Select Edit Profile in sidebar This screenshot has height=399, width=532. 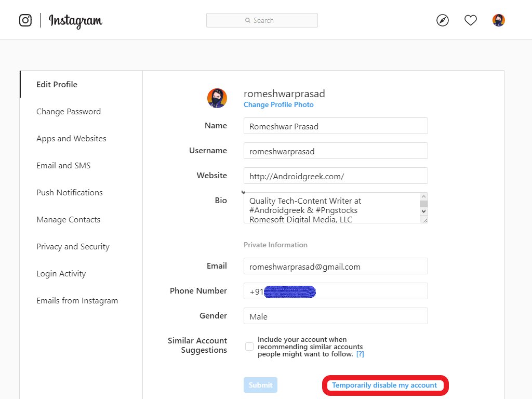tap(57, 85)
